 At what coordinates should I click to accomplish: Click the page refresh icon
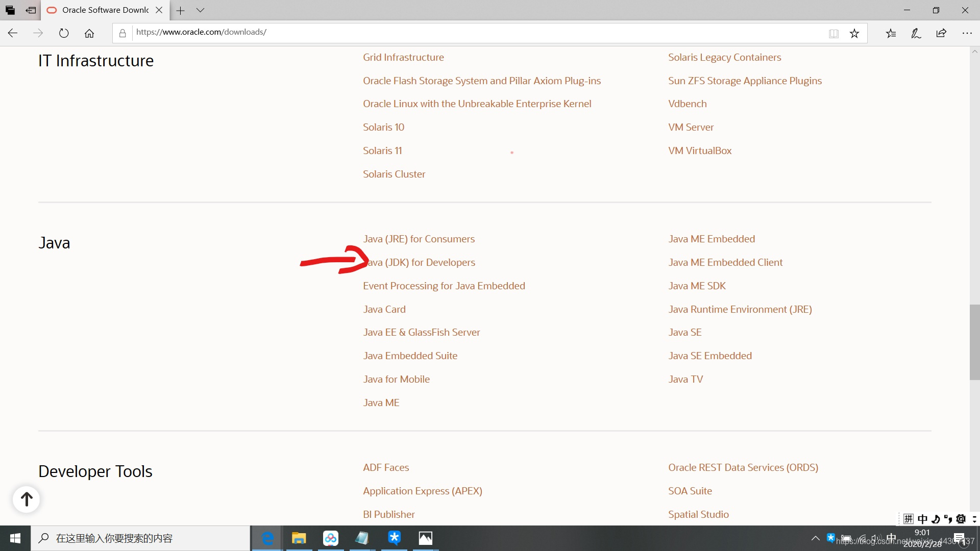click(x=64, y=32)
